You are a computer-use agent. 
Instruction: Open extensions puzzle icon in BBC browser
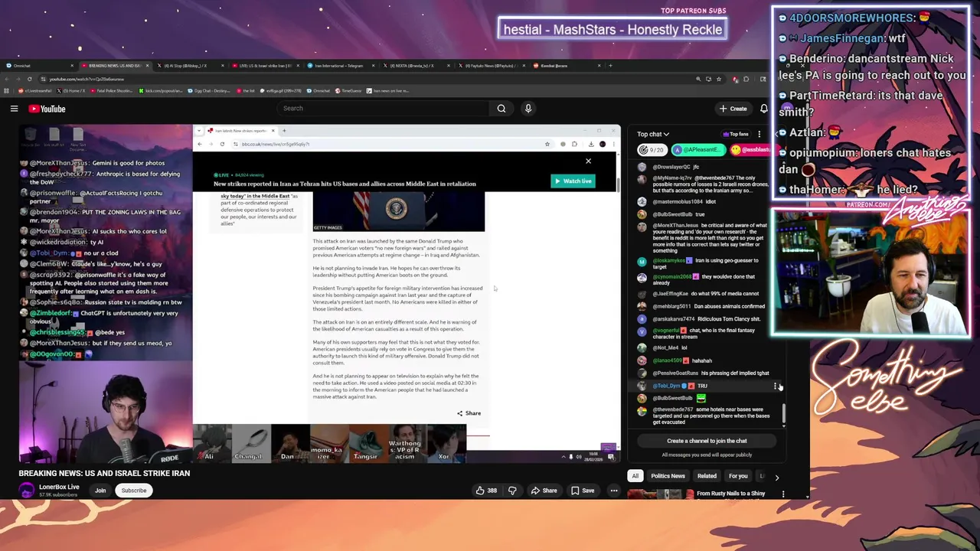(x=575, y=144)
